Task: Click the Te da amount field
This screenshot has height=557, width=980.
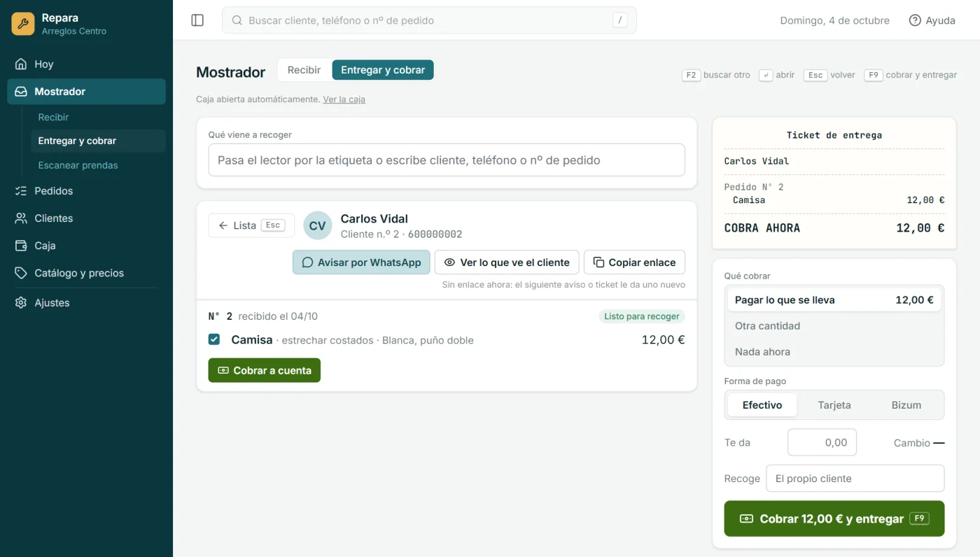Action: click(x=822, y=442)
